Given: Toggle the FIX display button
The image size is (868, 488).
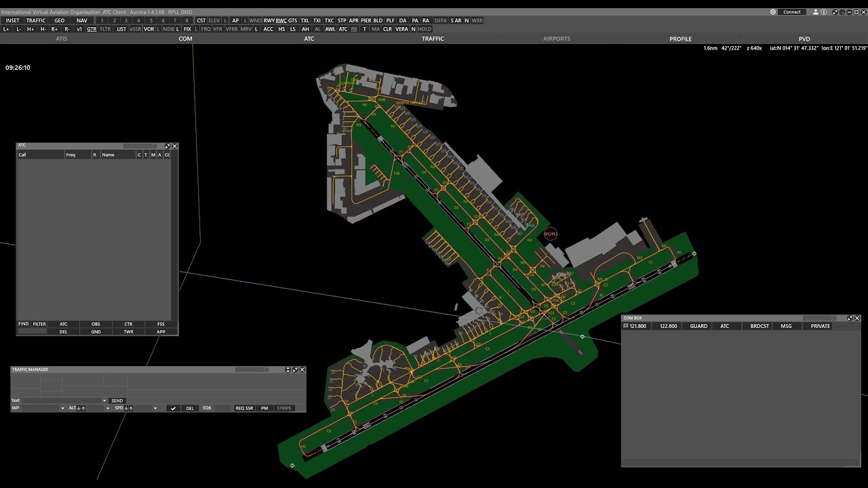Looking at the screenshot, I should point(187,29).
